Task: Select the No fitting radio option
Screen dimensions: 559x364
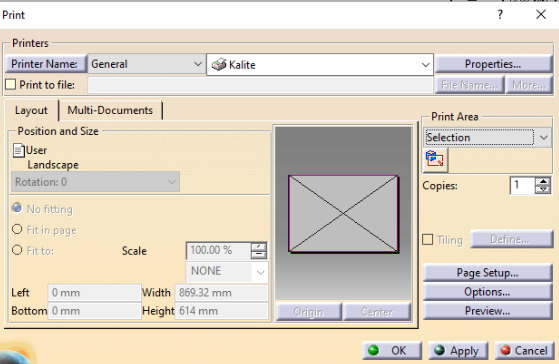Action: (x=17, y=208)
